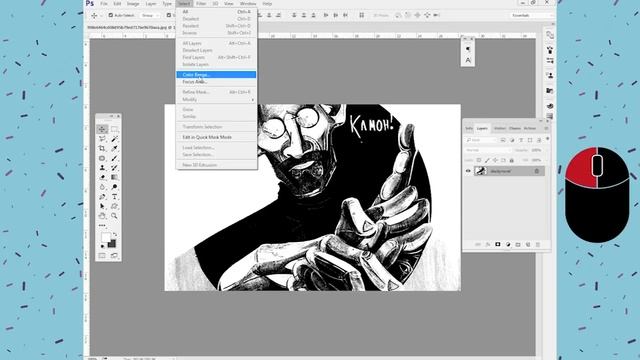Viewport: 640px width, 360px height.
Task: Click the delete layer trash icon
Action: pos(538,244)
